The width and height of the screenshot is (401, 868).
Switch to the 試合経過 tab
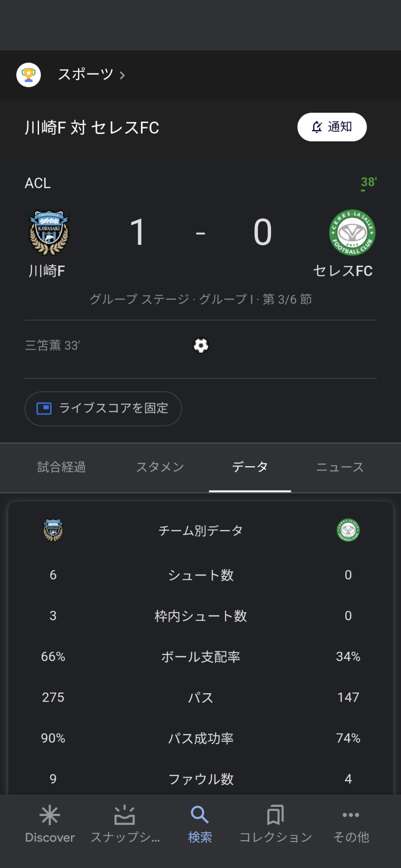click(61, 467)
